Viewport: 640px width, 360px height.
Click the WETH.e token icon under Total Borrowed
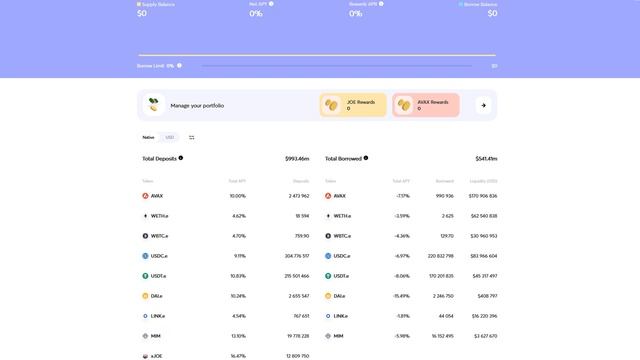pyautogui.click(x=328, y=216)
